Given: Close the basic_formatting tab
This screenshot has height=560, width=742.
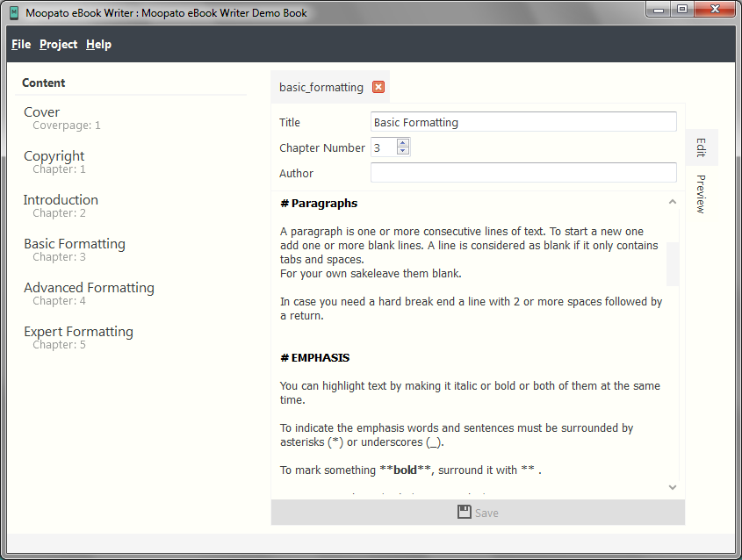Looking at the screenshot, I should (378, 87).
